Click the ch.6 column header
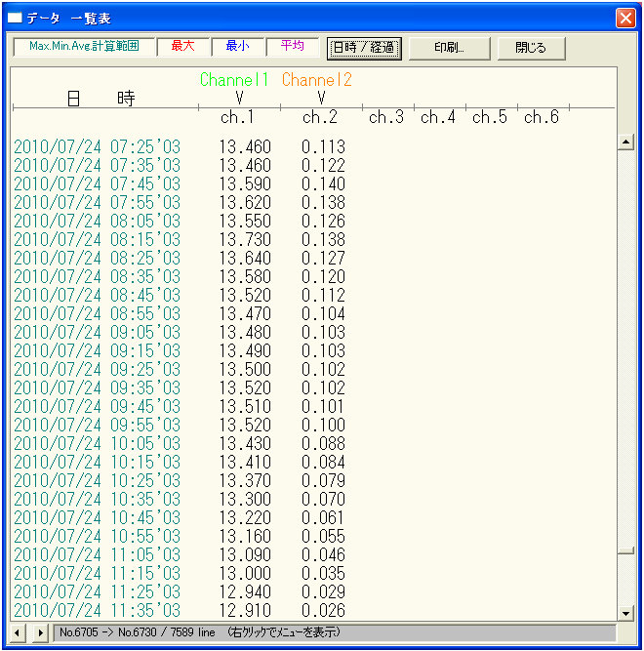Screen dimensions: 644x651 pyautogui.click(x=542, y=117)
